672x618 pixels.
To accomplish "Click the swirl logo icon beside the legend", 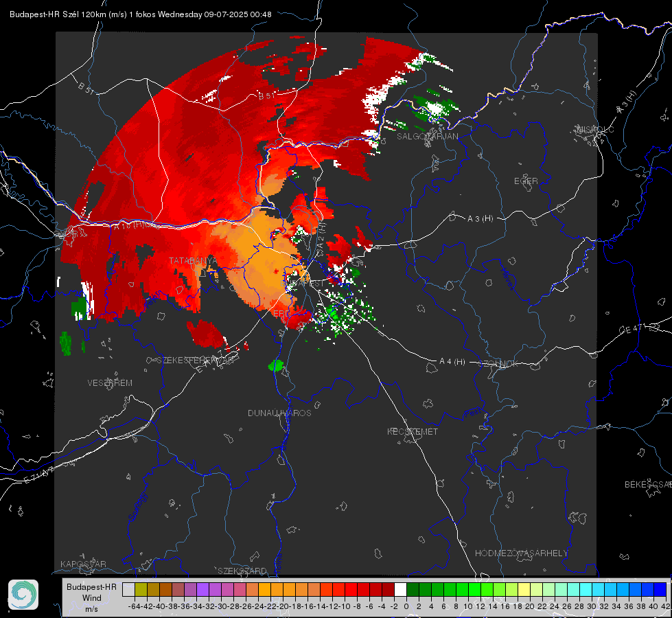I will tap(23, 595).
